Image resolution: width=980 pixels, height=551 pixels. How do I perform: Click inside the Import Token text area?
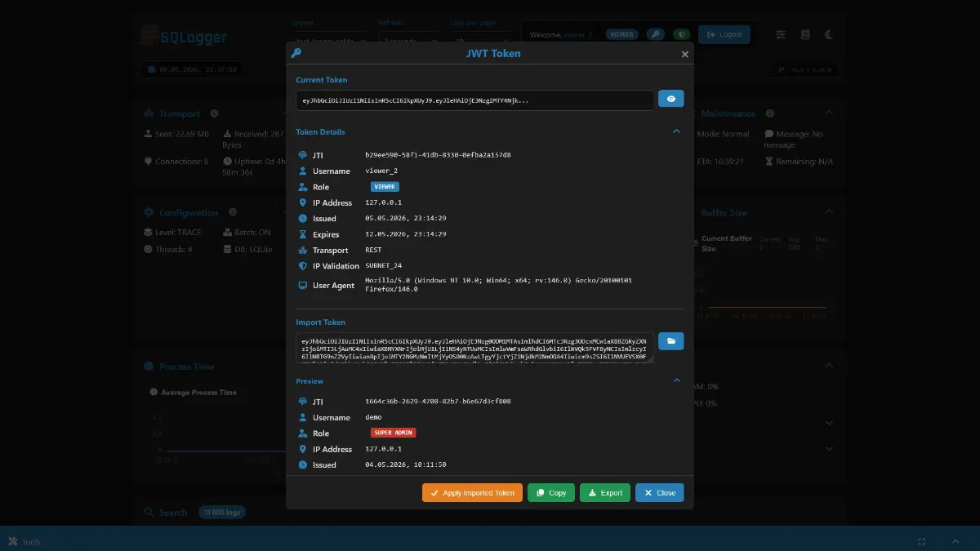point(474,348)
